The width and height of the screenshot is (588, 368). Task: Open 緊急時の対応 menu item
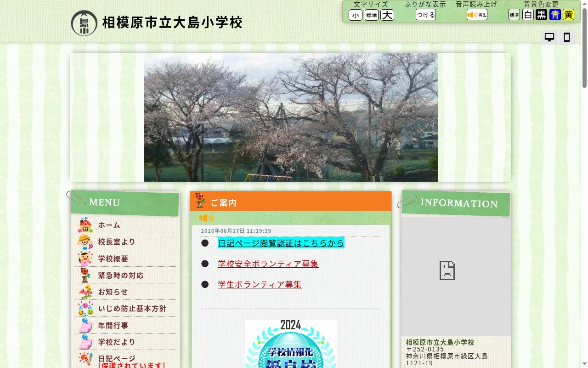pos(125,275)
